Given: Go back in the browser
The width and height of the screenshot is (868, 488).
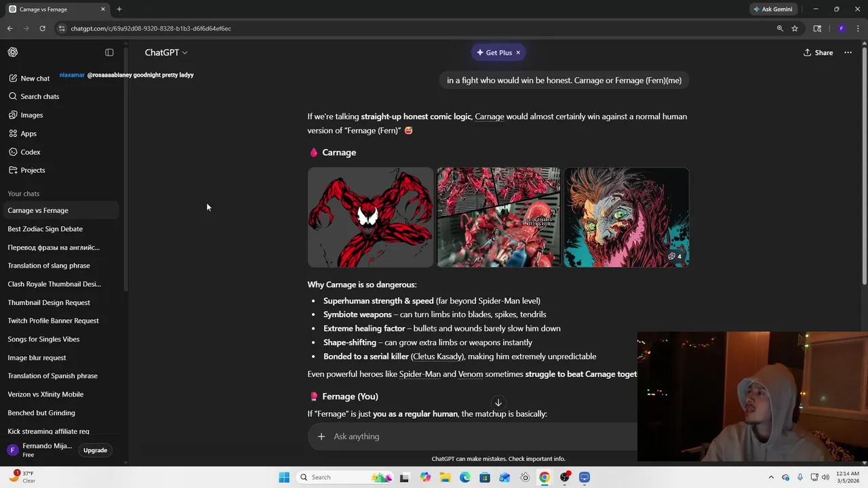Looking at the screenshot, I should (x=9, y=28).
